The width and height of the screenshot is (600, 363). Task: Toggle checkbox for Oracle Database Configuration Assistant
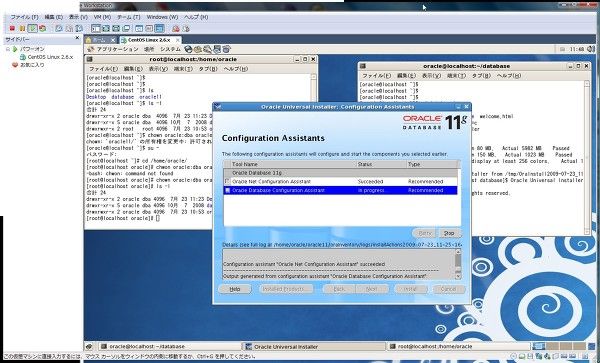[227, 190]
